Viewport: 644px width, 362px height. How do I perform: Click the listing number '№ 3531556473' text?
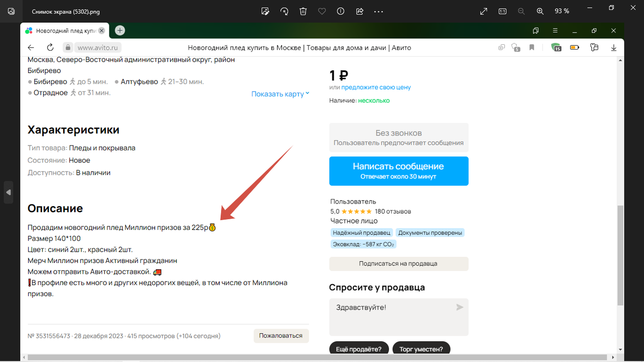point(49,336)
